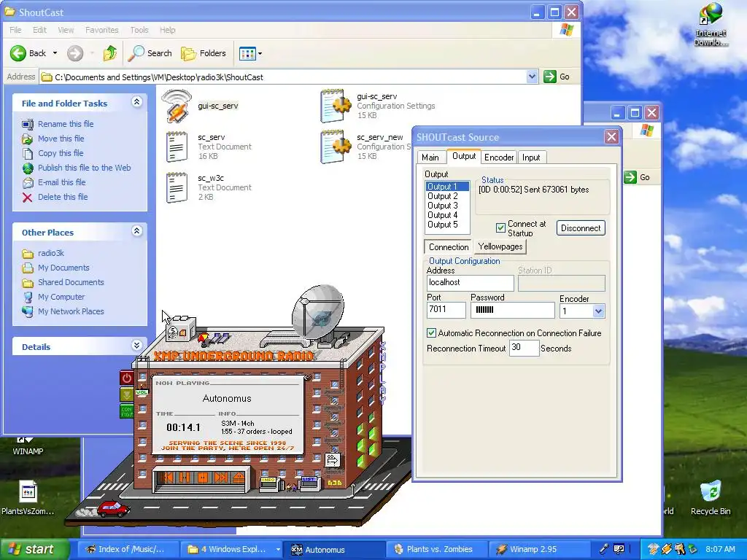
Task: Open the File menu in Explorer
Action: tap(15, 30)
